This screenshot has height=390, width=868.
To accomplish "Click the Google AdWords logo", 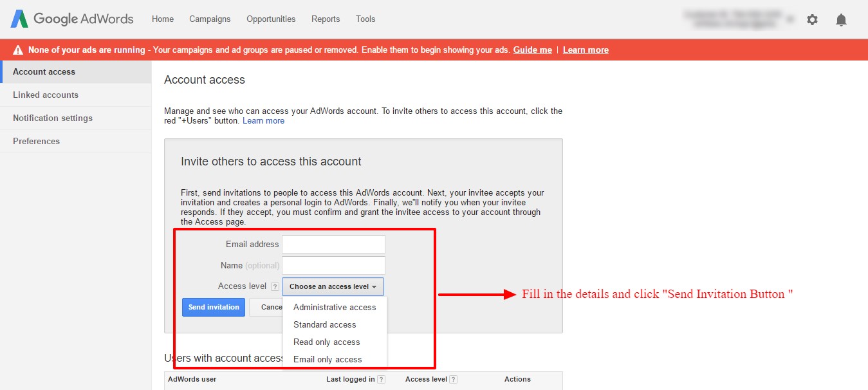I will (72, 19).
